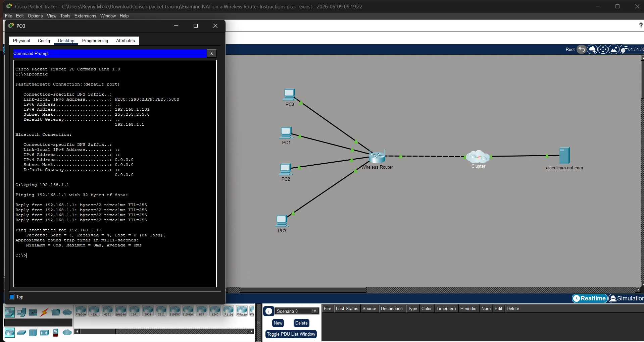Toggle the Top checkbox in PC0 window
This screenshot has height=342, width=644.
click(12, 297)
